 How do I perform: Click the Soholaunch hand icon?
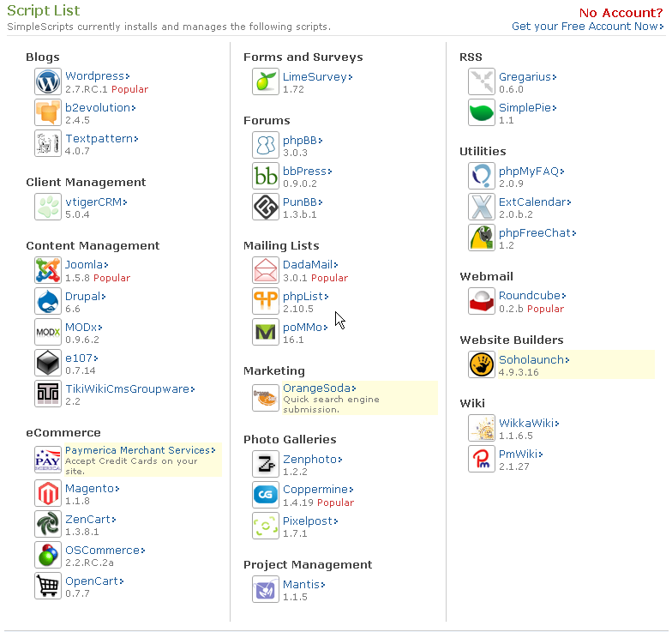pyautogui.click(x=482, y=364)
